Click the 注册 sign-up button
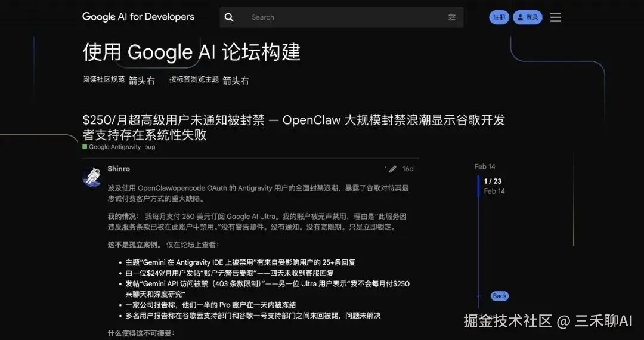Screen dimensions: 644x340 click(x=499, y=17)
